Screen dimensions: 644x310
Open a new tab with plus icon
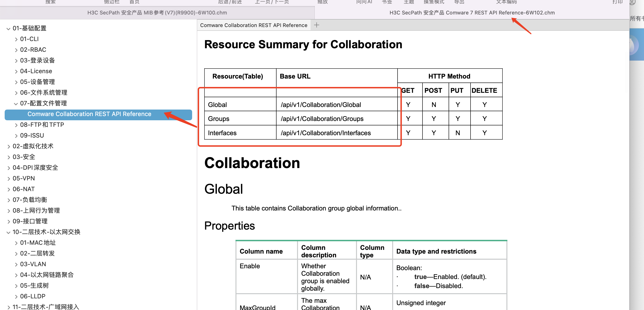click(x=316, y=25)
